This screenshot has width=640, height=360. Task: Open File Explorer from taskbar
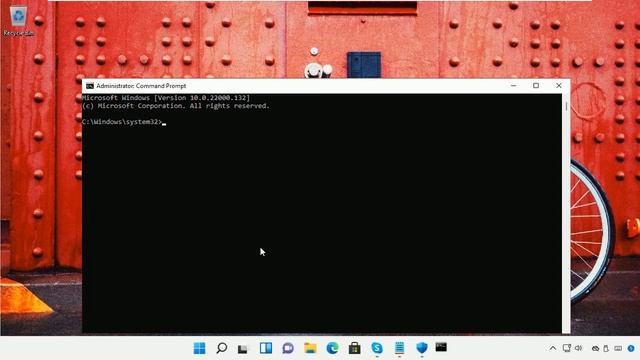click(310, 348)
